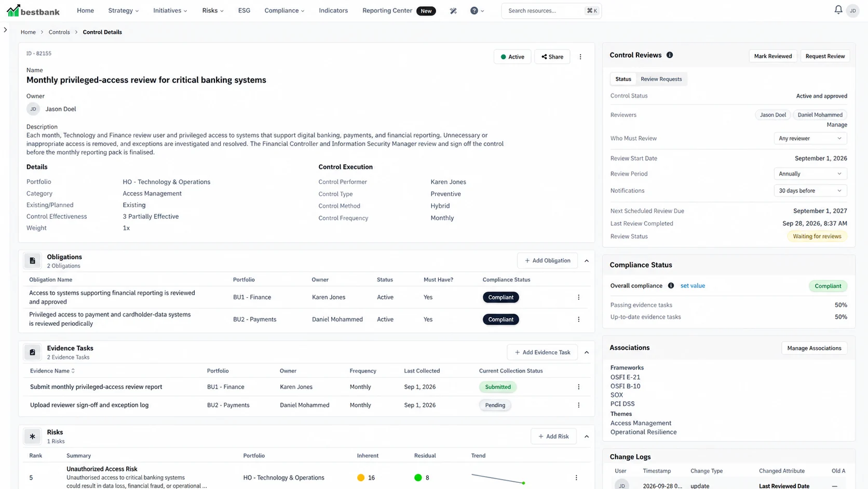The height and width of the screenshot is (489, 868).
Task: Navigate to Controls breadcrumb
Action: (x=59, y=32)
